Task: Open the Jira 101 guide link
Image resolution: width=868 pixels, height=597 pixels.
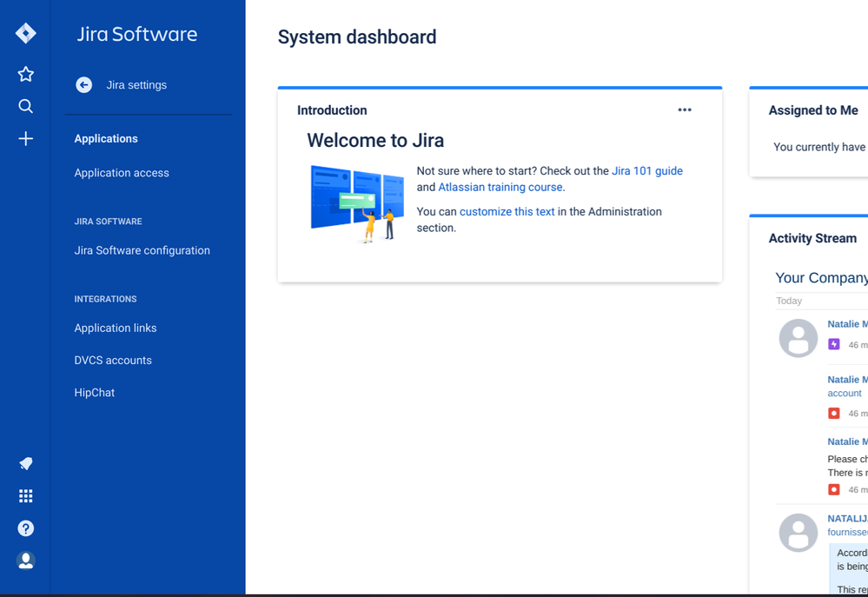Action: (x=647, y=170)
